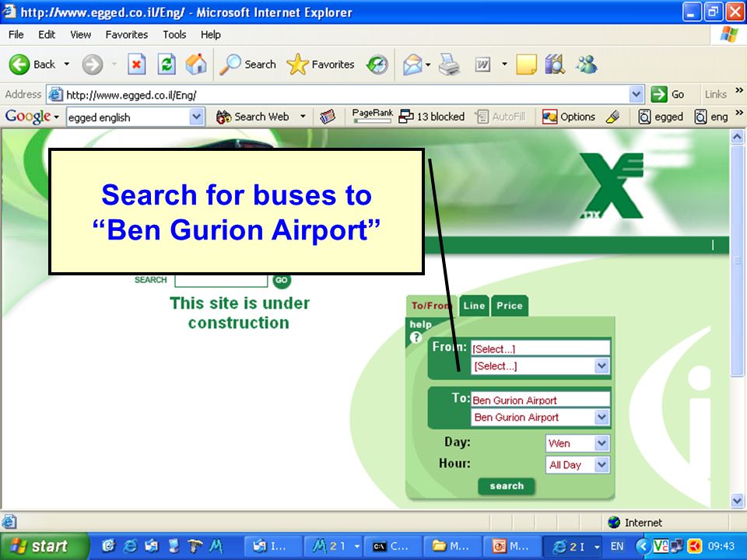Go to the Home page icon
Screen dimensions: 747x560
coord(196,65)
